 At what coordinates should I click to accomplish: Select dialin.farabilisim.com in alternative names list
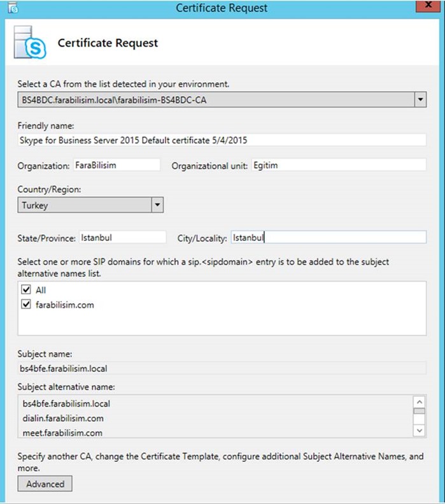63,418
